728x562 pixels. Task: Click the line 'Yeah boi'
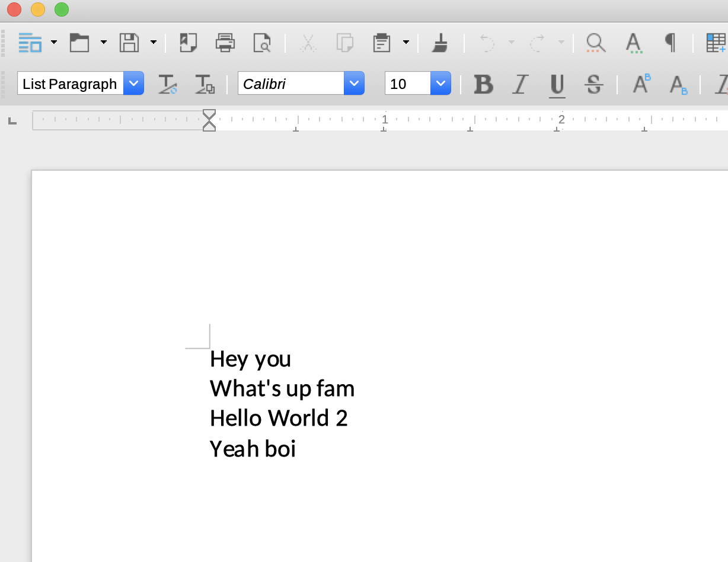tap(253, 449)
